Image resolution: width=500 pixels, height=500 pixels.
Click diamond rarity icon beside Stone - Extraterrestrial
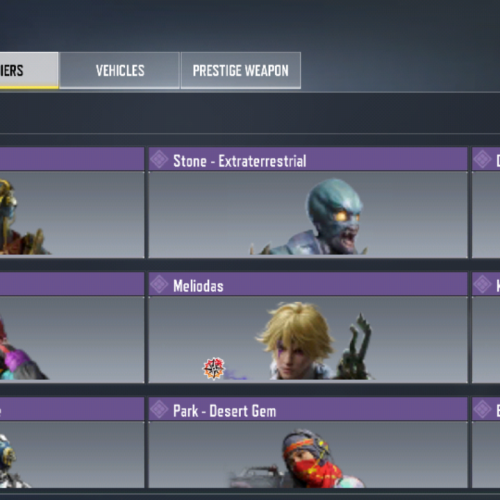click(159, 160)
